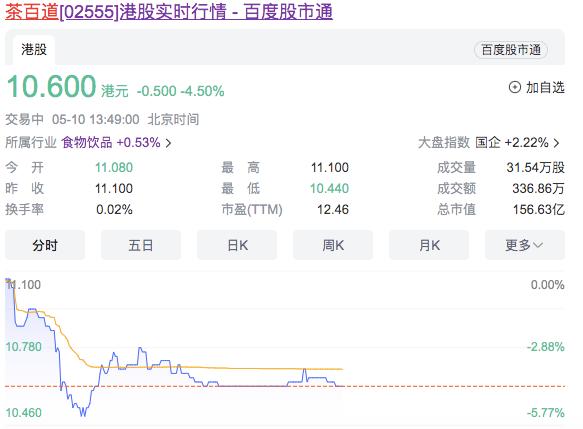Switch to the 月K chart tab
Screen dimensions: 583x429
click(429, 245)
